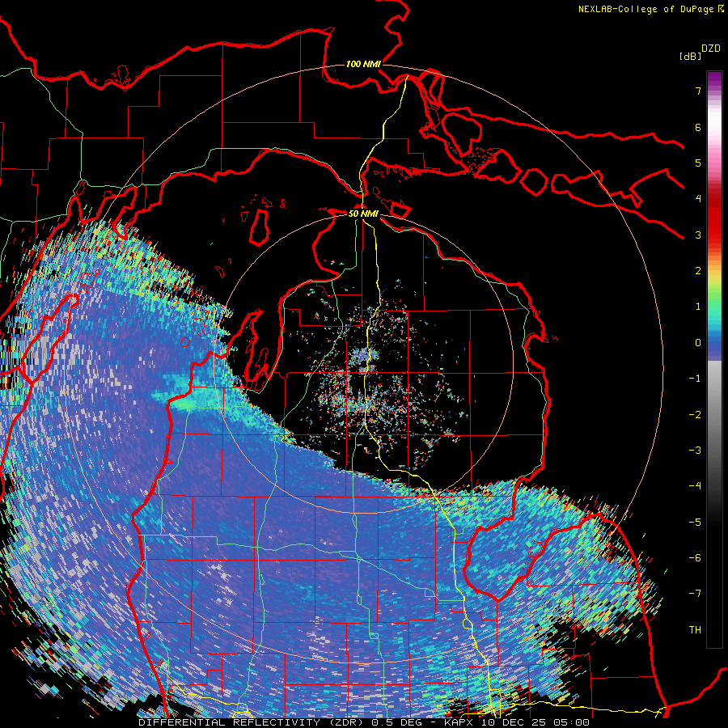Click the -6 dB scale value
The image size is (728, 728).
point(695,558)
